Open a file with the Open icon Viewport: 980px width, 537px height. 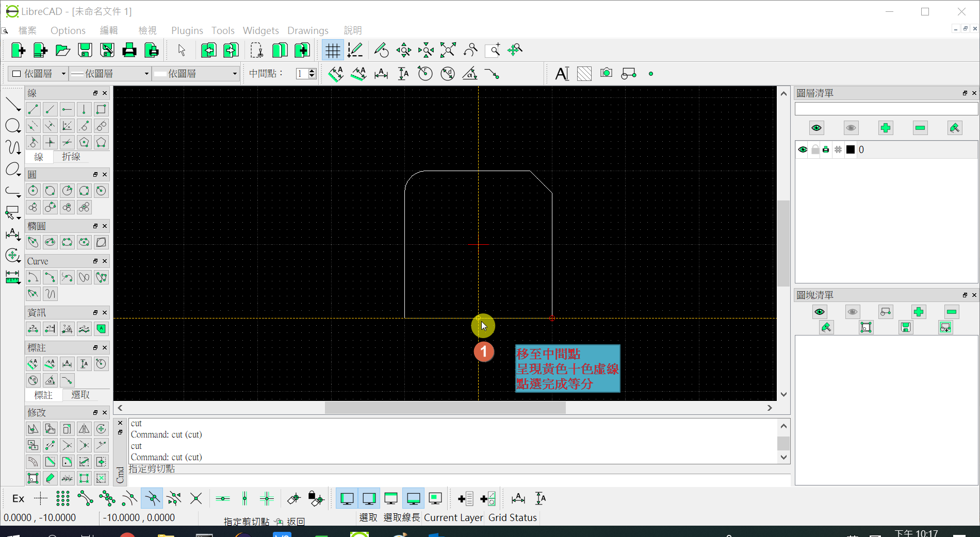[x=63, y=50]
